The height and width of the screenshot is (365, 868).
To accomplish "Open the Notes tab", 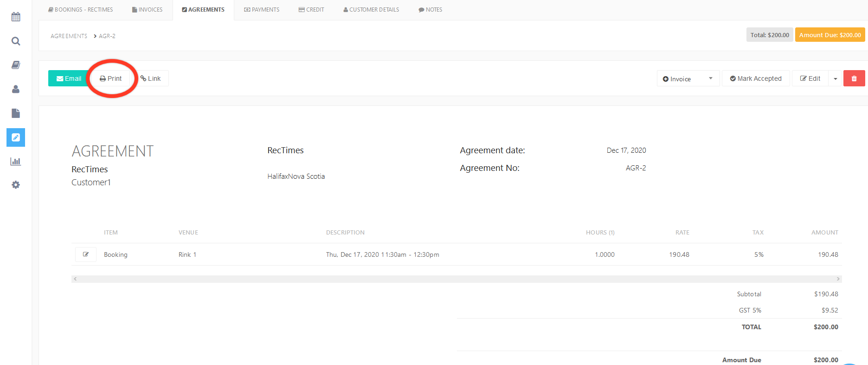I will tap(430, 10).
